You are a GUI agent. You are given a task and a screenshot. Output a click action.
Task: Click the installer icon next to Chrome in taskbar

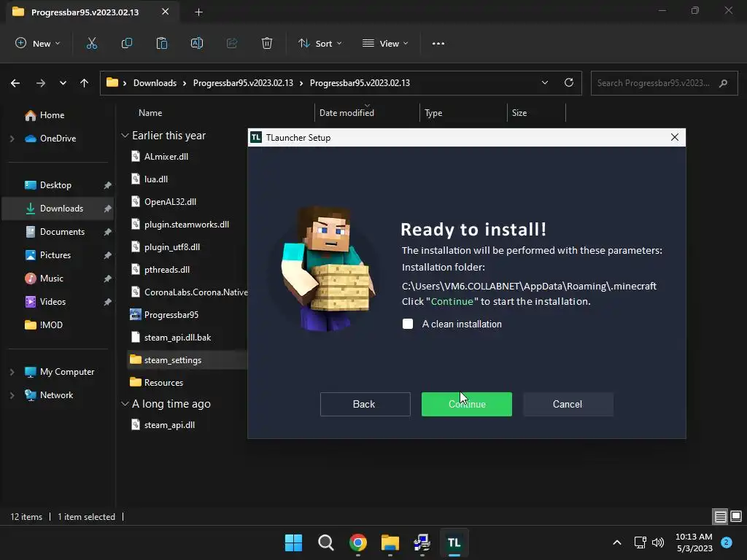tap(422, 542)
